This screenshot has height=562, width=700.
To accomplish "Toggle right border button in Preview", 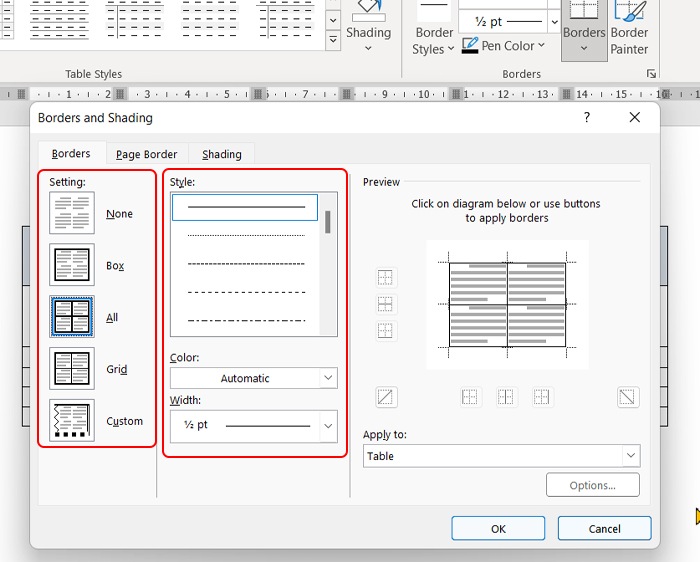I will 542,397.
